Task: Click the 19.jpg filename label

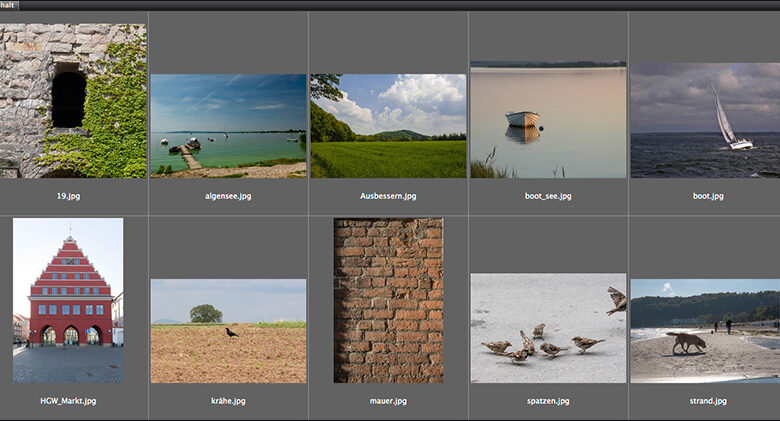Action: point(68,196)
